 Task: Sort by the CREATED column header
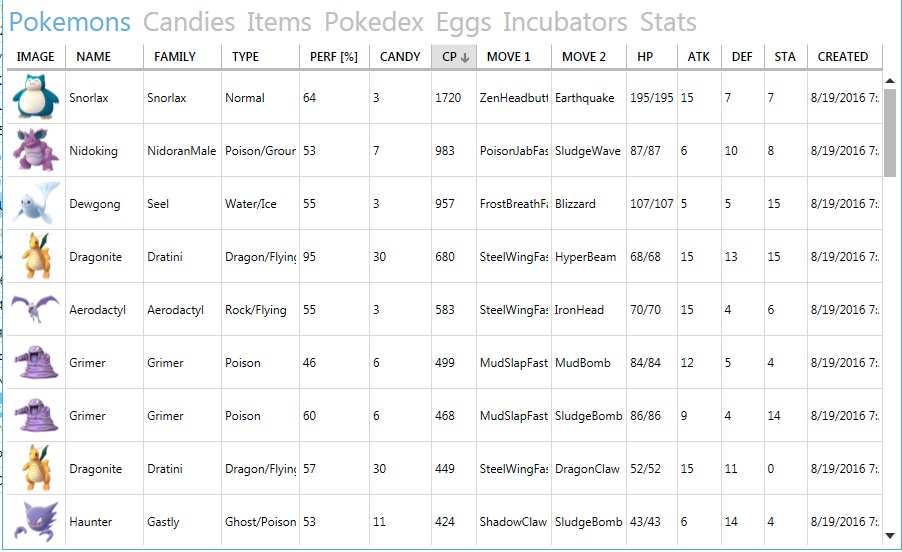(844, 56)
